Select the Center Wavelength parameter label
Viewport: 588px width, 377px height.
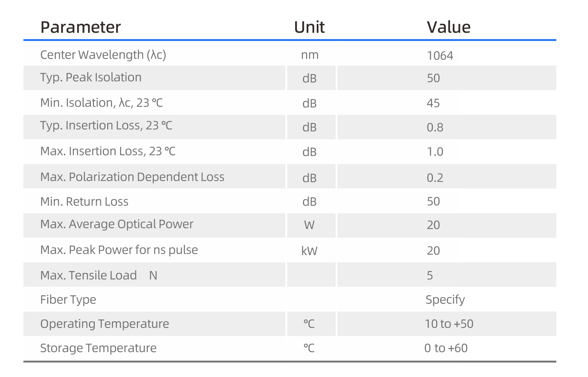[x=103, y=55]
